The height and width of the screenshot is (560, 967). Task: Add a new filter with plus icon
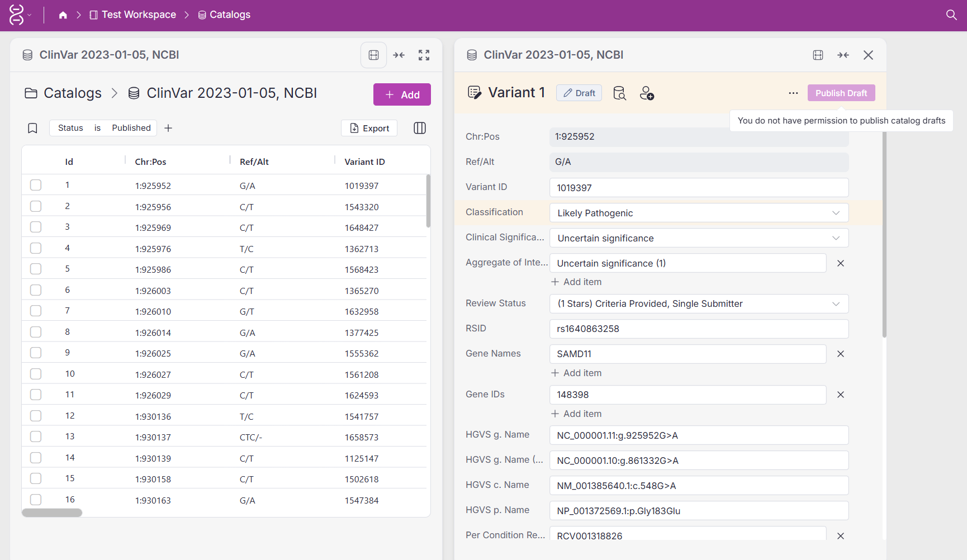(x=168, y=128)
